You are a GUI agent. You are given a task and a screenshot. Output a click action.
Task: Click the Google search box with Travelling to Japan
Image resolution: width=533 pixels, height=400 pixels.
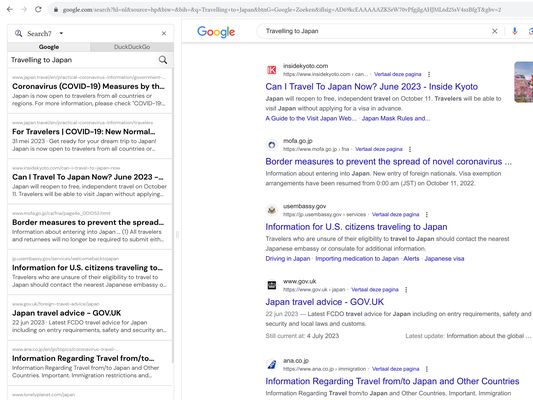point(374,31)
